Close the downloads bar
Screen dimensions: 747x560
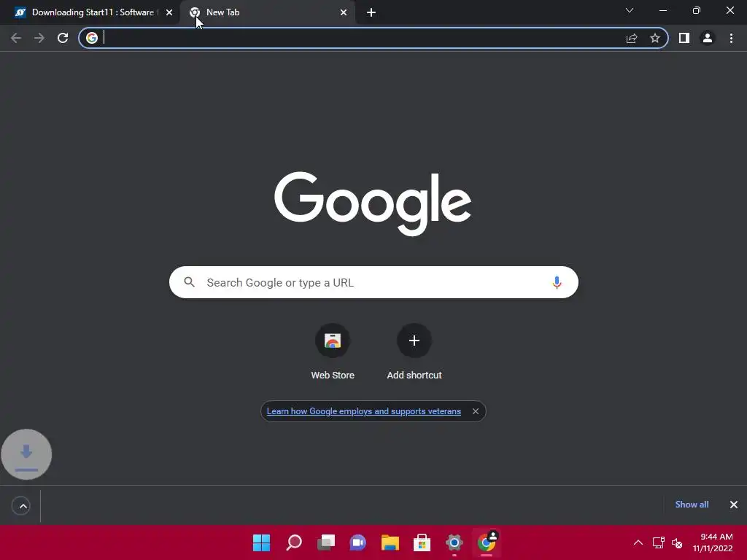[734, 505]
